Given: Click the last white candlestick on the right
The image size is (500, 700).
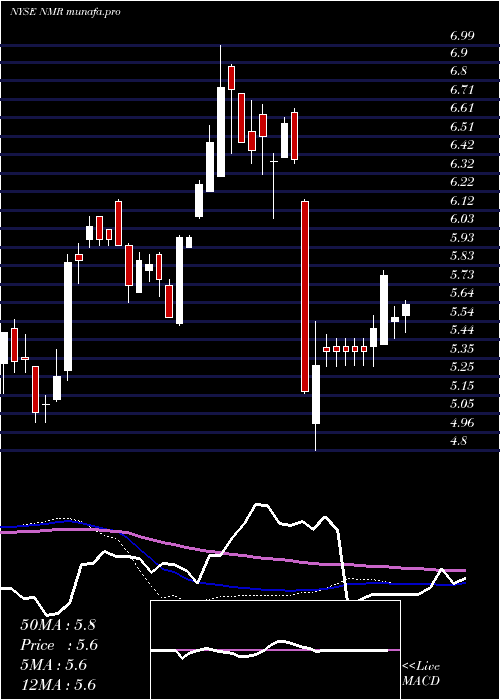Looking at the screenshot, I should tap(406, 310).
